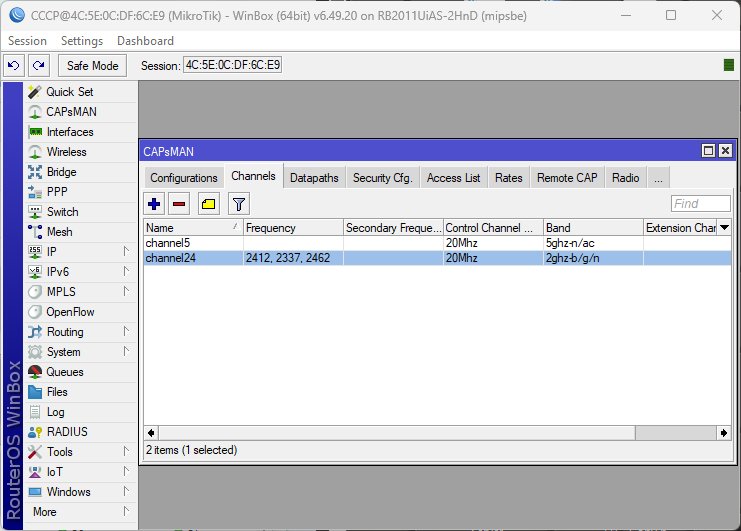Select the Channels tab
This screenshot has height=531, width=741.
pos(253,176)
